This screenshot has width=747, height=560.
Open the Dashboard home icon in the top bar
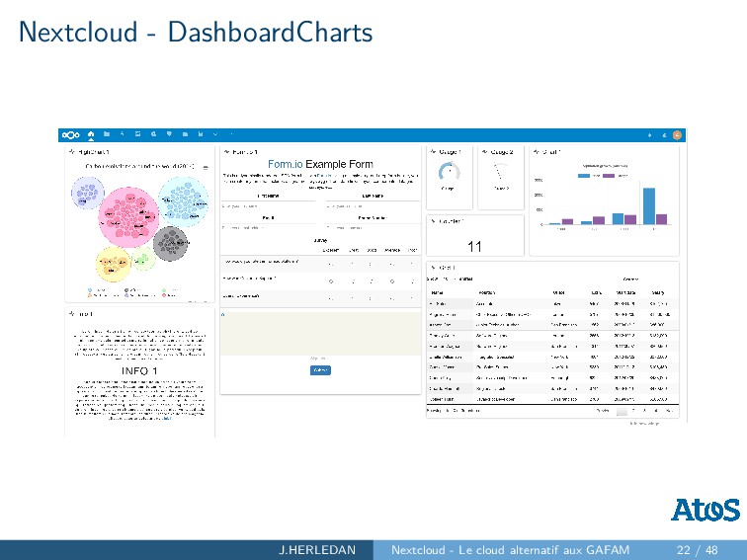91,134
